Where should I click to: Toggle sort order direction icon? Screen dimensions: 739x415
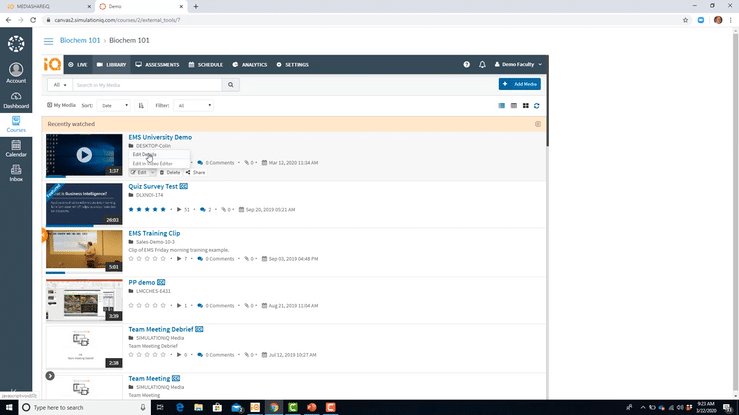point(140,105)
